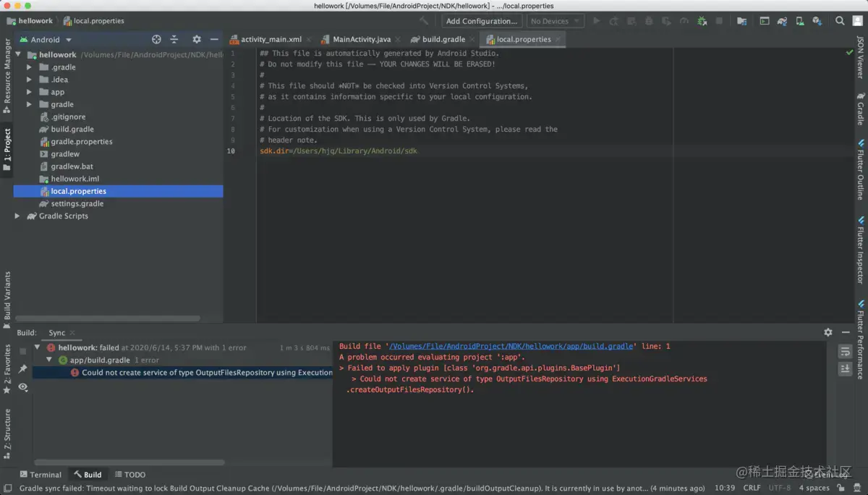
Task: Click the Add Configuration button
Action: (x=481, y=21)
